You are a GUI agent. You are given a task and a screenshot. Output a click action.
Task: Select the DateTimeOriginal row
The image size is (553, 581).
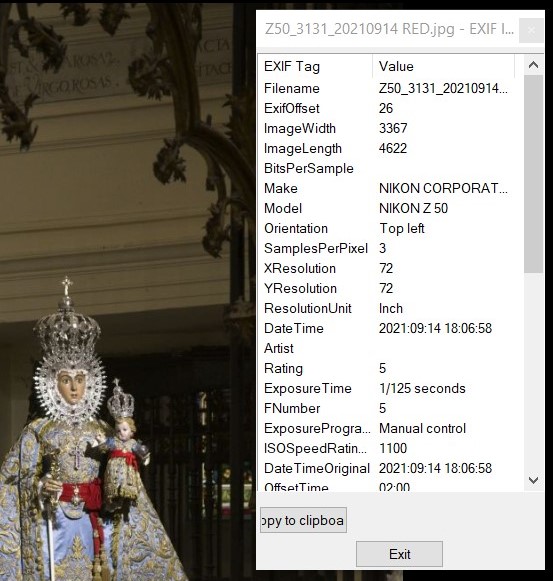391,469
